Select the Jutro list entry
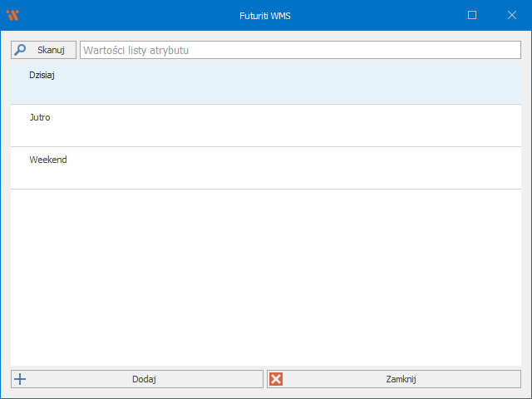This screenshot has width=532, height=399. coord(40,118)
